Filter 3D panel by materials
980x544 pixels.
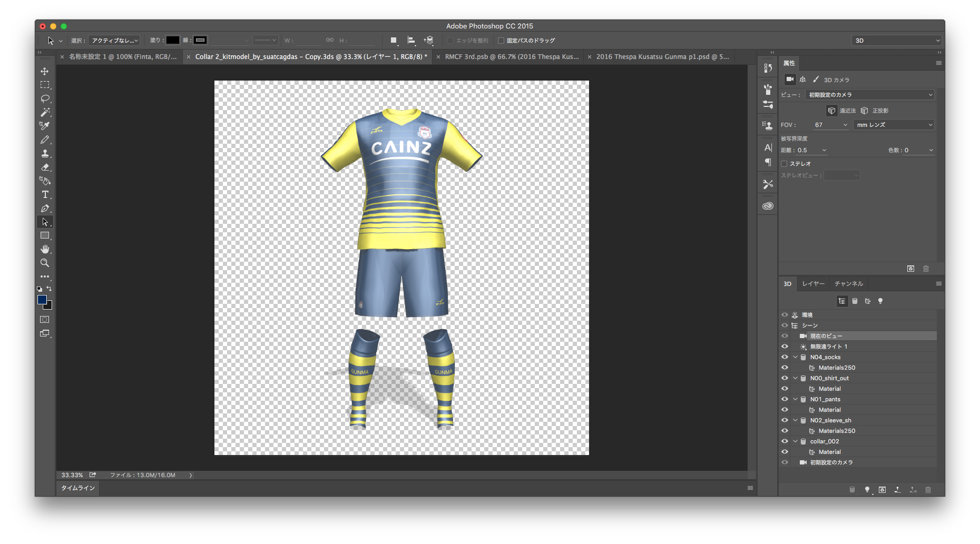(x=867, y=301)
